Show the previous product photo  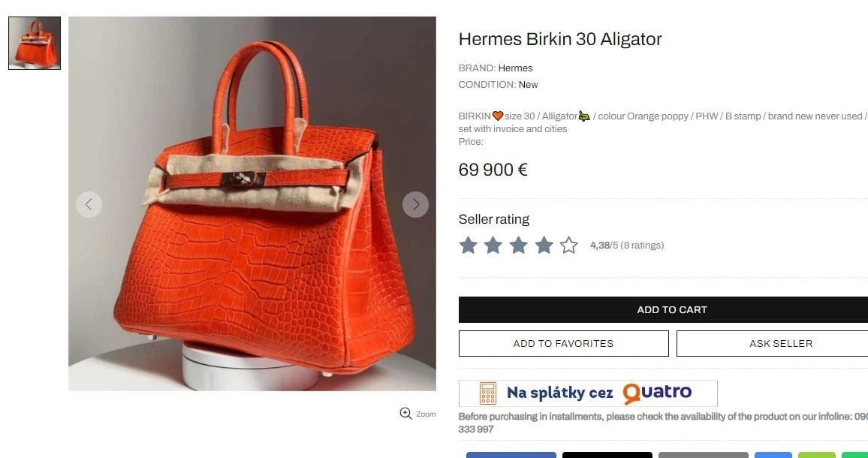[x=89, y=204]
